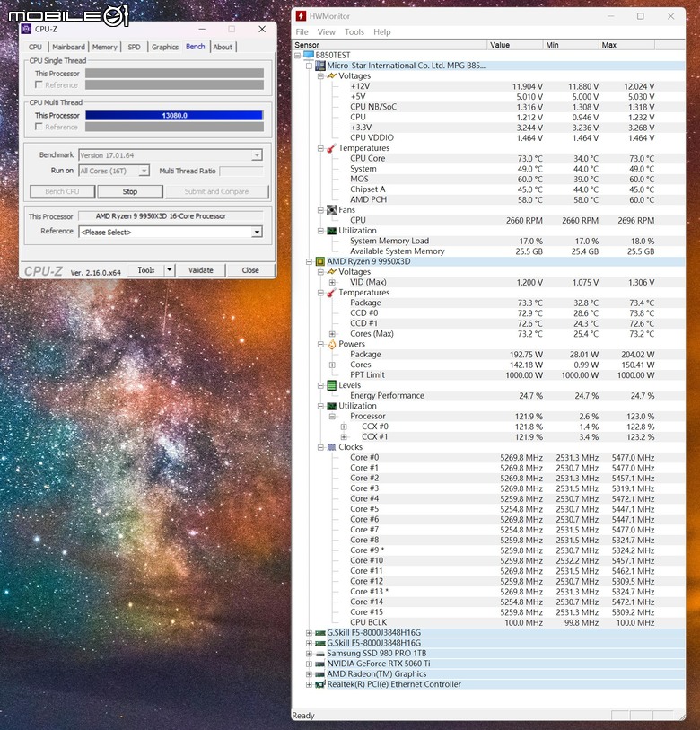Switch to the SPD tab
Screen dimensions: 700x730
click(x=134, y=47)
